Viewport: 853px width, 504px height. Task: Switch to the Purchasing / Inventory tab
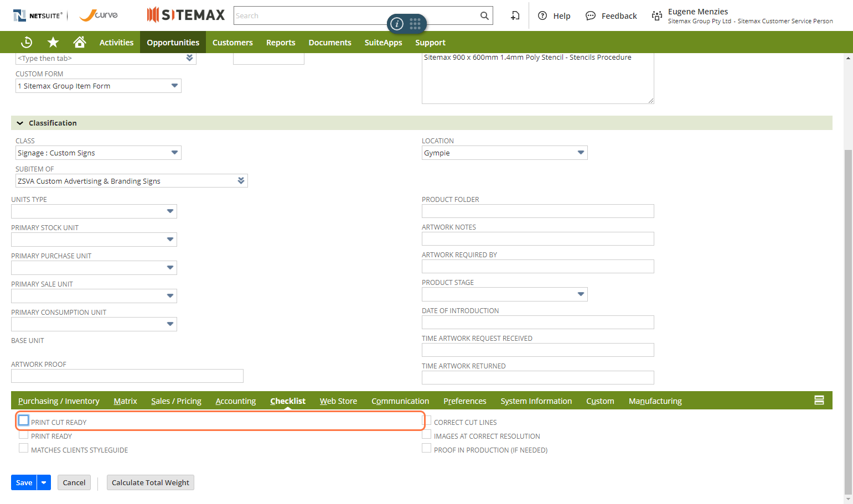coord(59,401)
